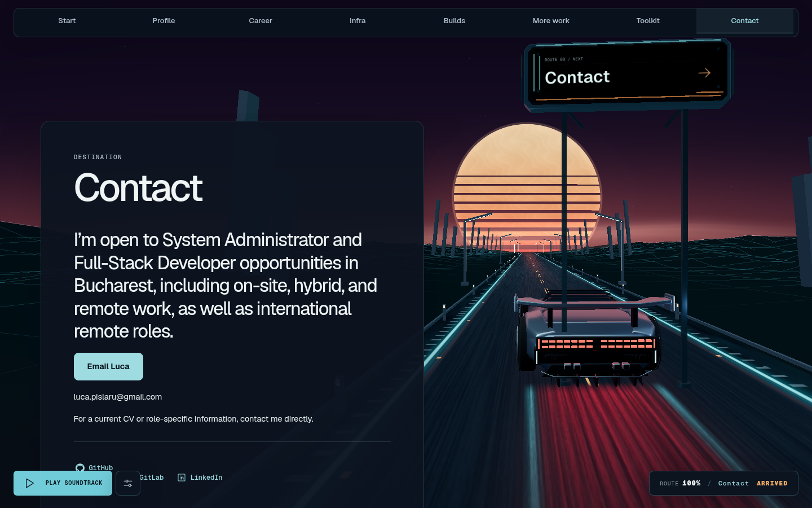
Task: Click 'ROUTE 08 / NEXT' billboard label
Action: click(x=564, y=59)
